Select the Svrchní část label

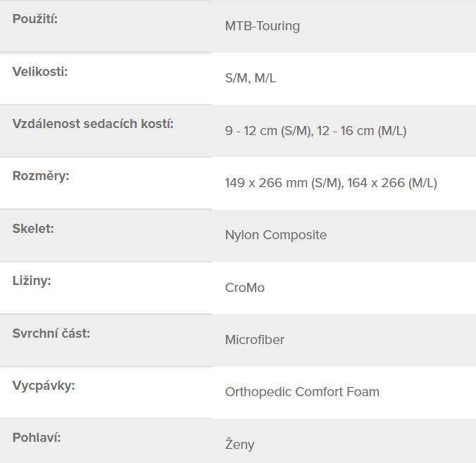51,334
